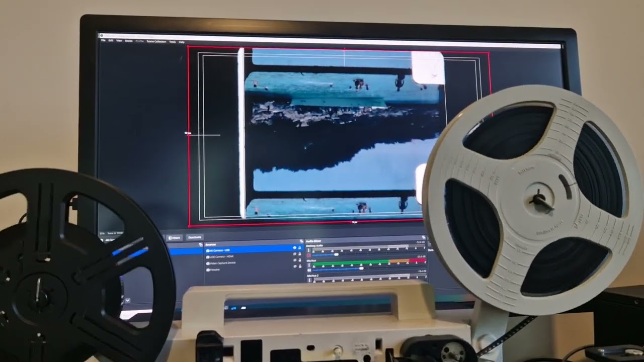Click camera icon of Firewire source
This screenshot has width=644, height=362.
point(208,269)
